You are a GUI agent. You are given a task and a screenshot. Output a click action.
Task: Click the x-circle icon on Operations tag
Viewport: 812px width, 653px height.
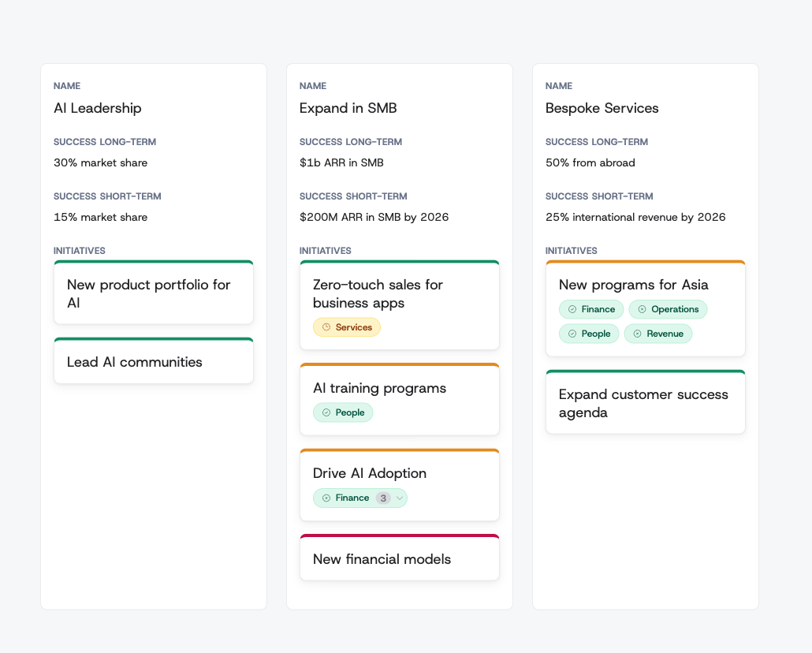[643, 309]
